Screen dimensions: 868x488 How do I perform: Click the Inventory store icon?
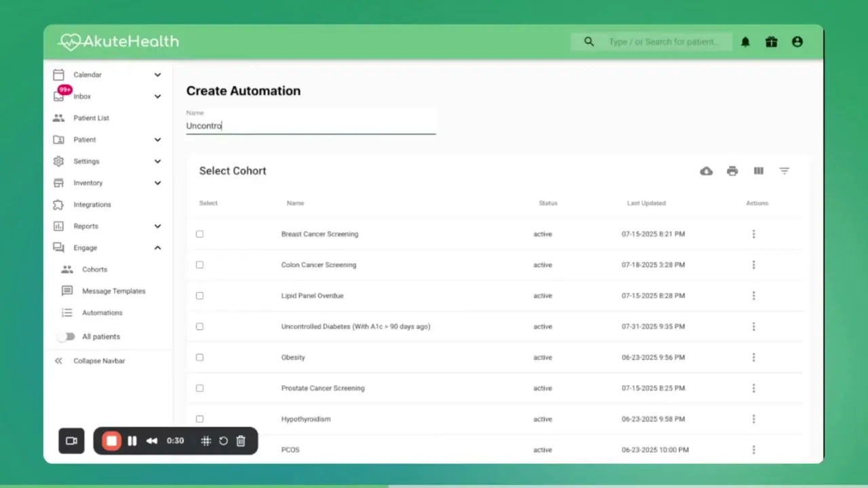[x=59, y=183]
